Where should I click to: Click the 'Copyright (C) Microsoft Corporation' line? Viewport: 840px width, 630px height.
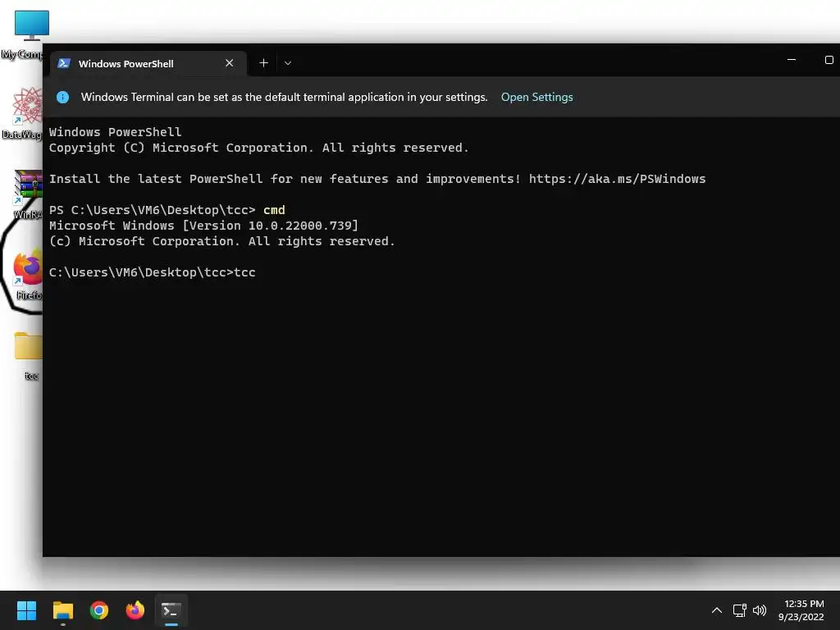tap(258, 148)
